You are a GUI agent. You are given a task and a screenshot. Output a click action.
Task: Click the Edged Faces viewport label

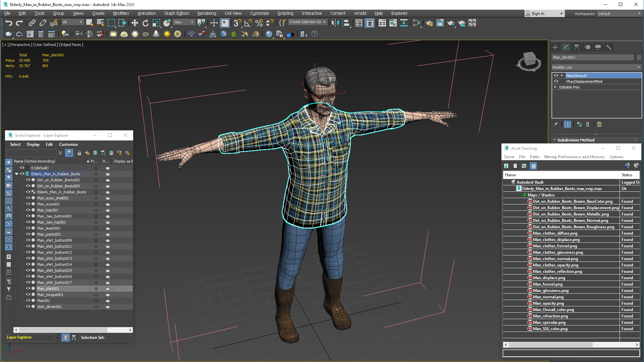point(71,45)
